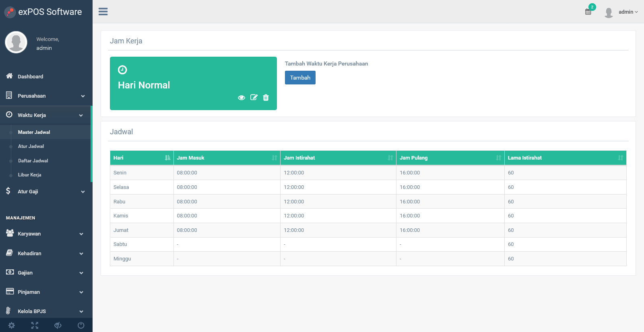Viewport: 644px width, 332px height.
Task: Click the Tambah button
Action: [x=300, y=78]
